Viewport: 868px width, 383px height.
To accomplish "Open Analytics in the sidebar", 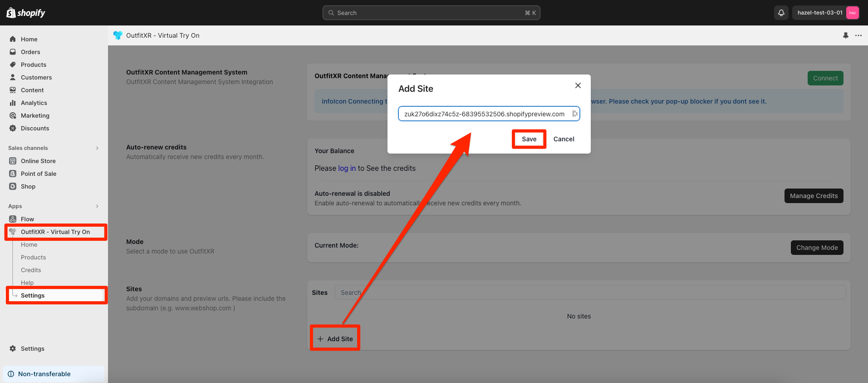I will [x=34, y=103].
